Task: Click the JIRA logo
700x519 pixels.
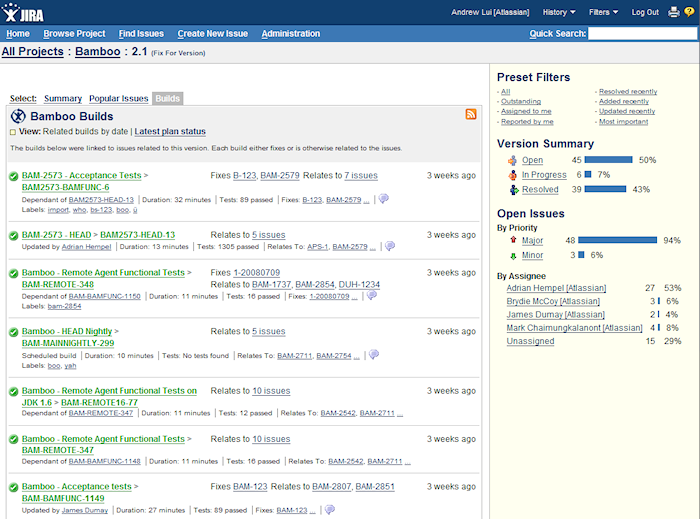Action: 23,12
